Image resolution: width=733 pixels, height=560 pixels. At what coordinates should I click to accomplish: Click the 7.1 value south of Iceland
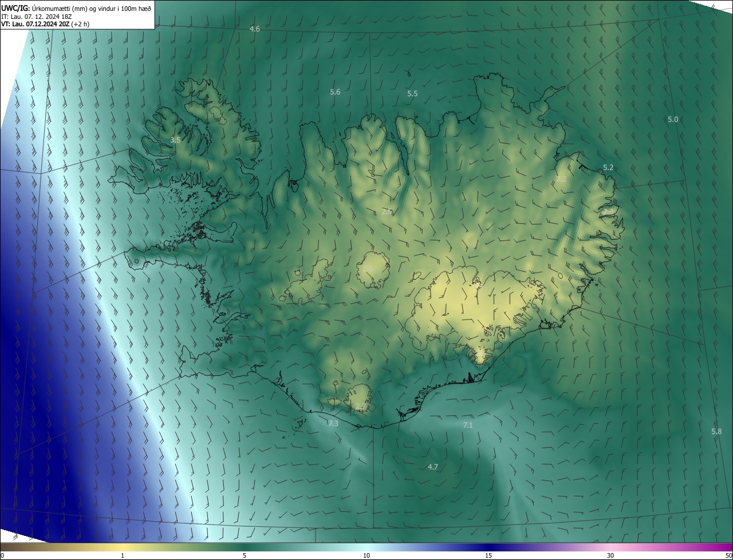[468, 425]
